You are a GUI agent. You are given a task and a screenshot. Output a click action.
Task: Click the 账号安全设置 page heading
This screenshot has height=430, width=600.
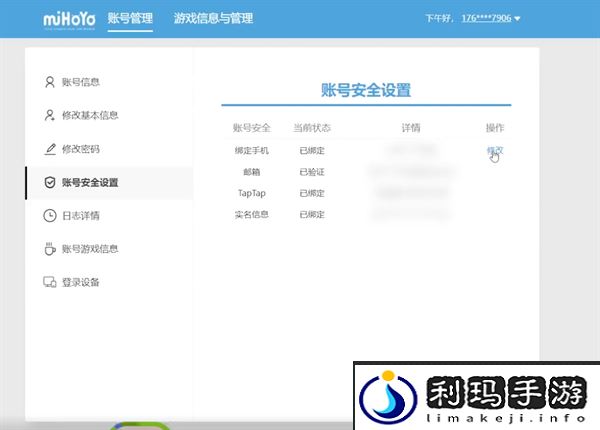(366, 90)
